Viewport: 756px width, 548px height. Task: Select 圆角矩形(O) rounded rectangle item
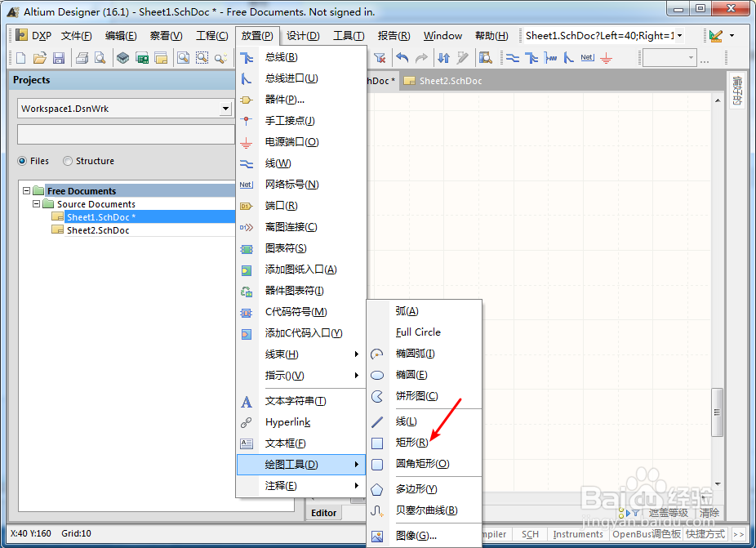(425, 464)
